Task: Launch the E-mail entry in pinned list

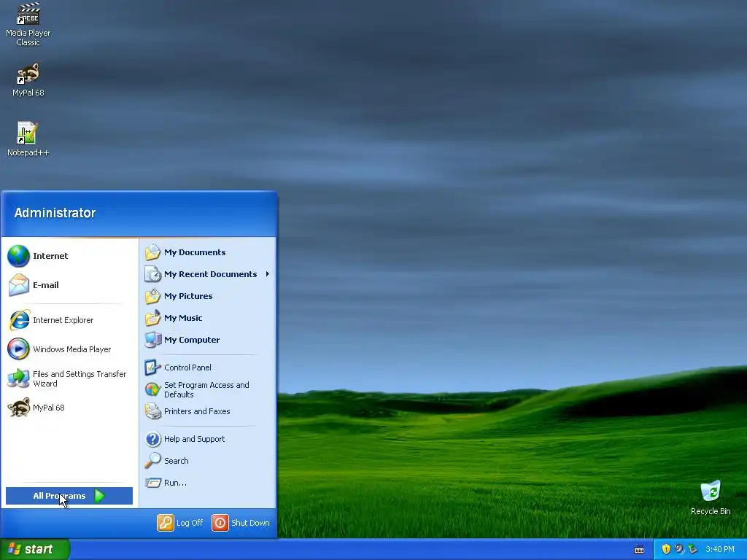Action: [x=69, y=285]
